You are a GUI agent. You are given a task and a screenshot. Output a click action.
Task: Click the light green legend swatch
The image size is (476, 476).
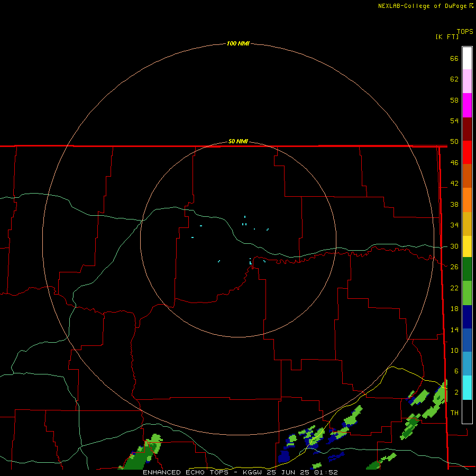(467, 293)
